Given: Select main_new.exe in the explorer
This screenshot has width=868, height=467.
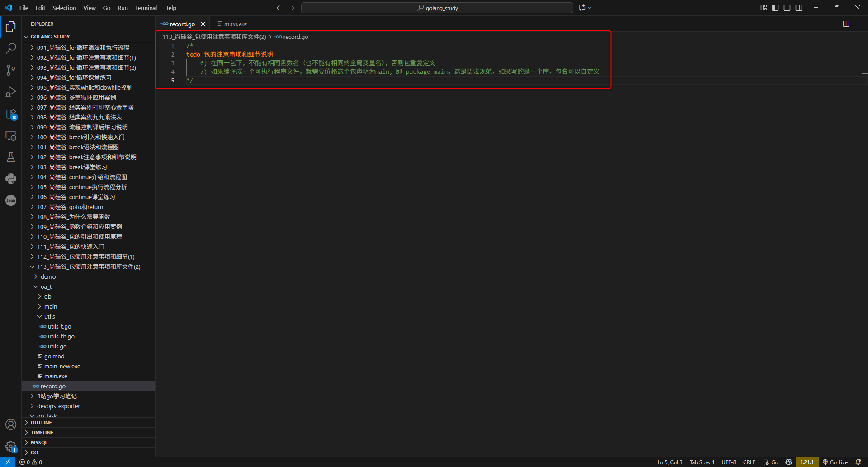Looking at the screenshot, I should click(x=88, y=366).
